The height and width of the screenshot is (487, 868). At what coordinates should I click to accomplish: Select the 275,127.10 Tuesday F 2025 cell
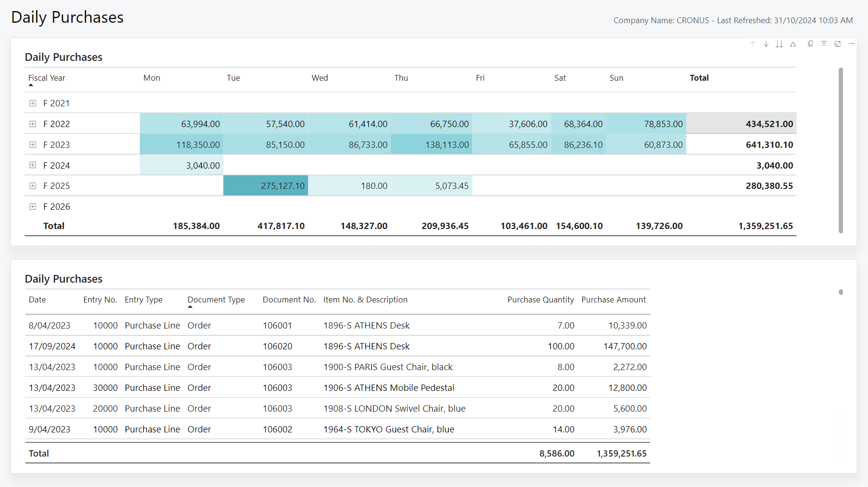(266, 186)
